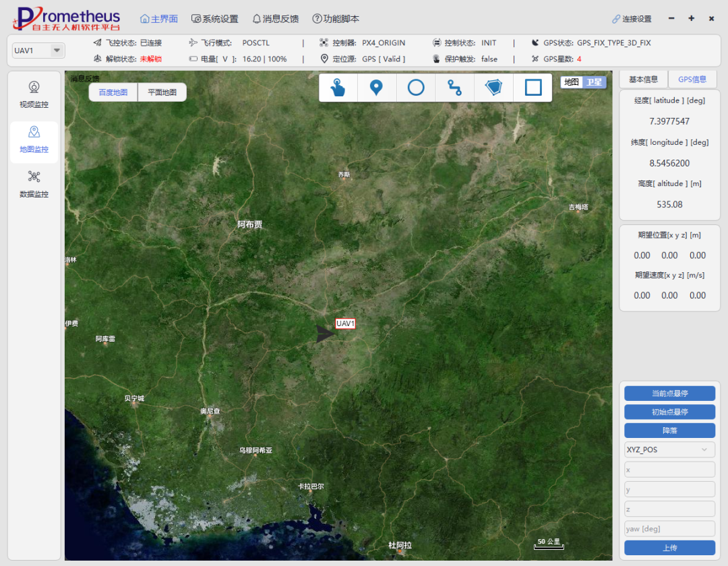
Task: Select the rectangle drawing tool
Action: pyautogui.click(x=533, y=88)
